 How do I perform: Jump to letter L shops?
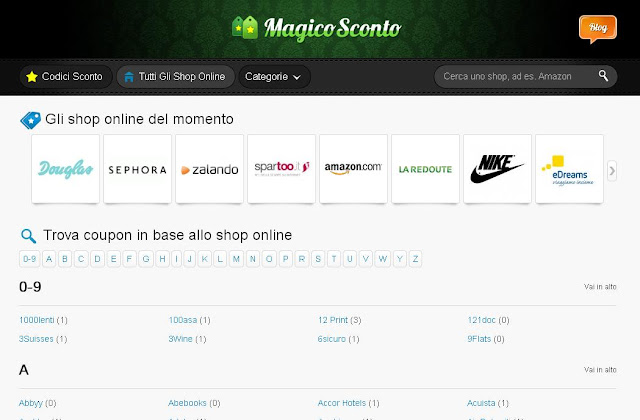[220, 259]
